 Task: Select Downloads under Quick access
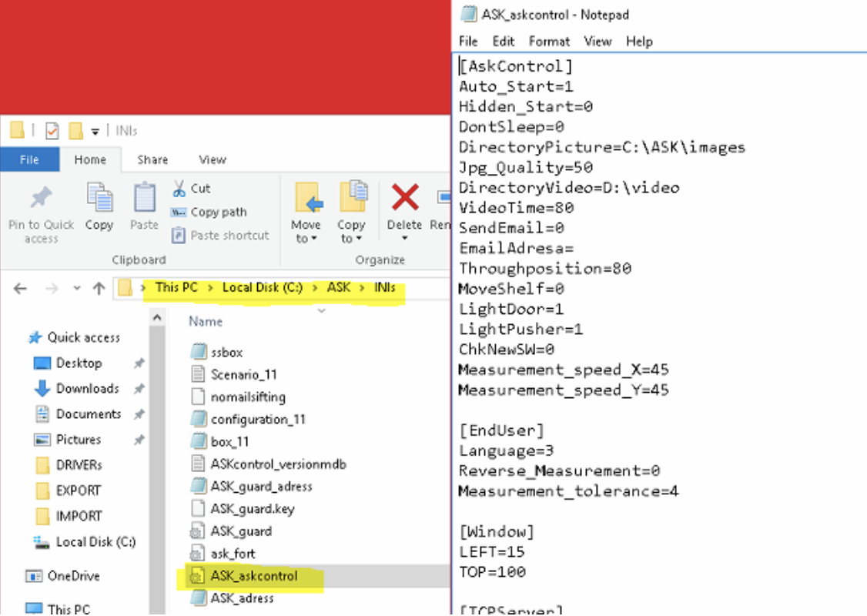(87, 388)
